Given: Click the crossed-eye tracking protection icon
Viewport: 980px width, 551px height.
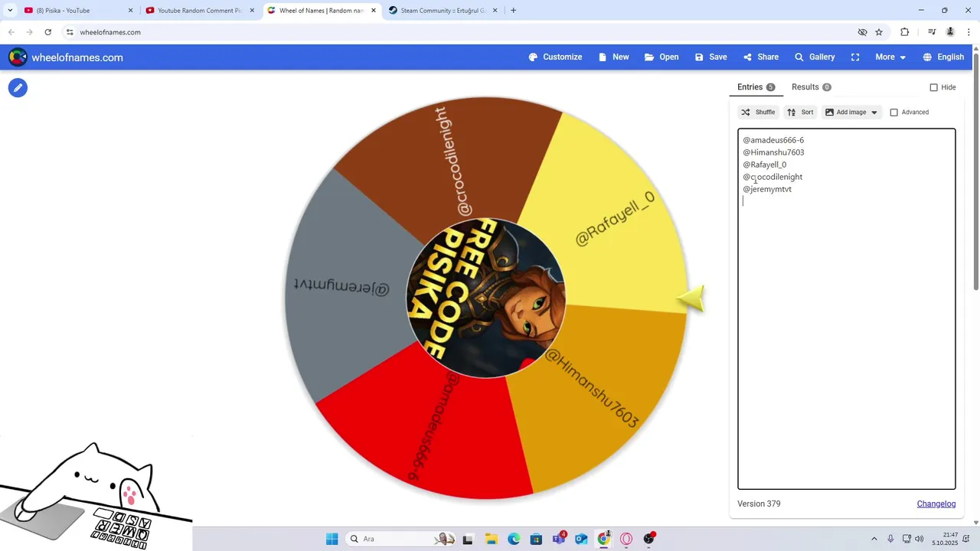Looking at the screenshot, I should pyautogui.click(x=862, y=32).
